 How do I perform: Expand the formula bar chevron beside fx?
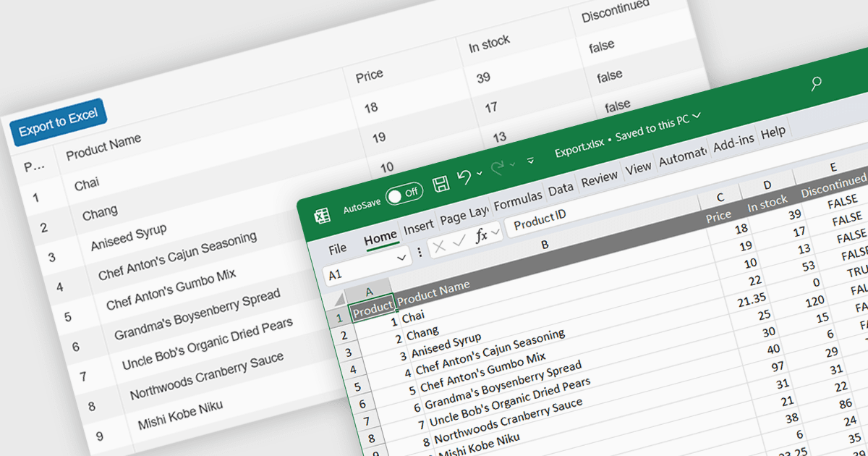click(496, 232)
